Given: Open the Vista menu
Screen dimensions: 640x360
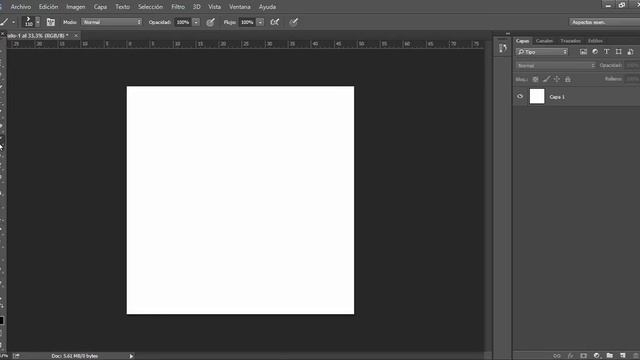Looking at the screenshot, I should [x=215, y=7].
